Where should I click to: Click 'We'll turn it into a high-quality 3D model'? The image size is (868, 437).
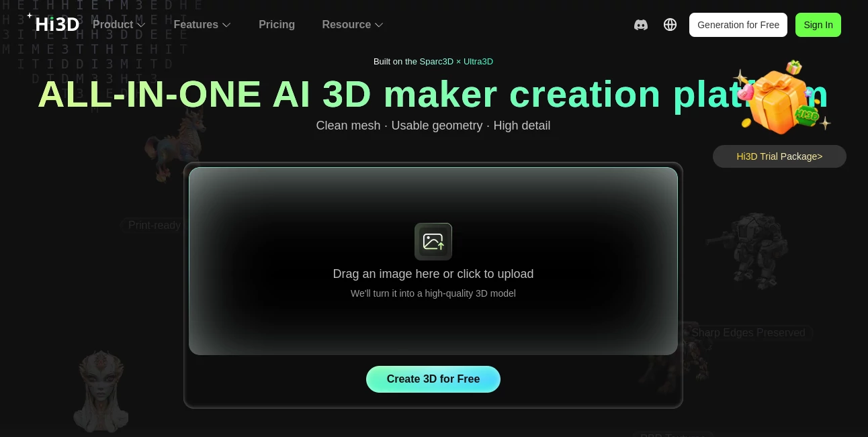coord(433,293)
